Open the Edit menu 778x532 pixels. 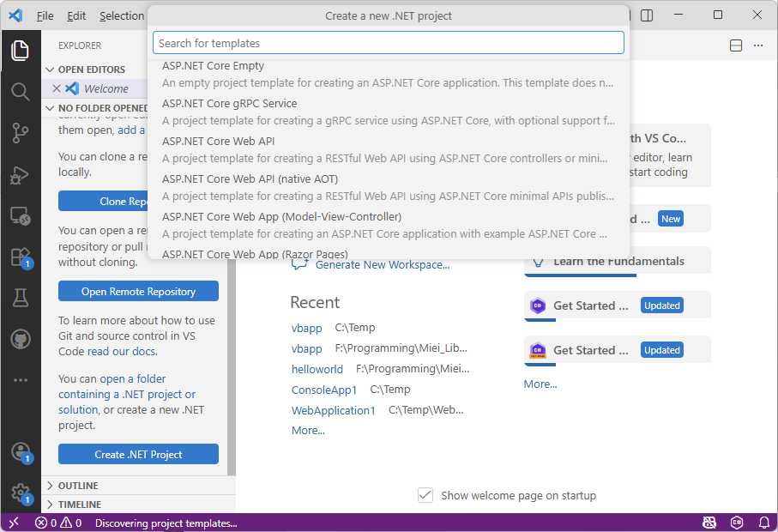tap(76, 16)
